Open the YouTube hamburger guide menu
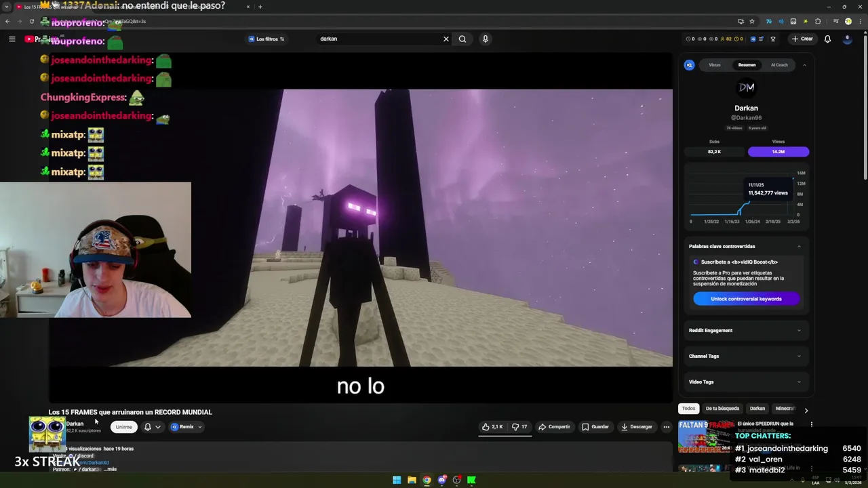 12,39
